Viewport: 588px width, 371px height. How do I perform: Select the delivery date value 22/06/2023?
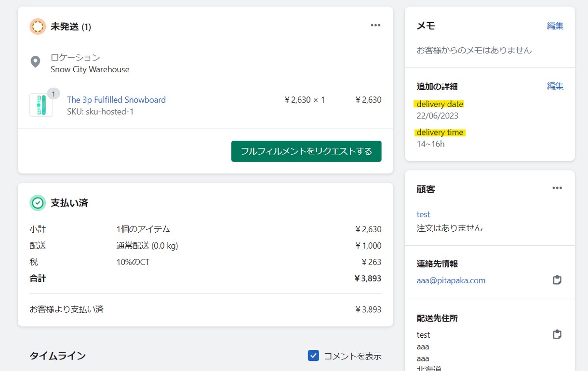click(x=438, y=116)
